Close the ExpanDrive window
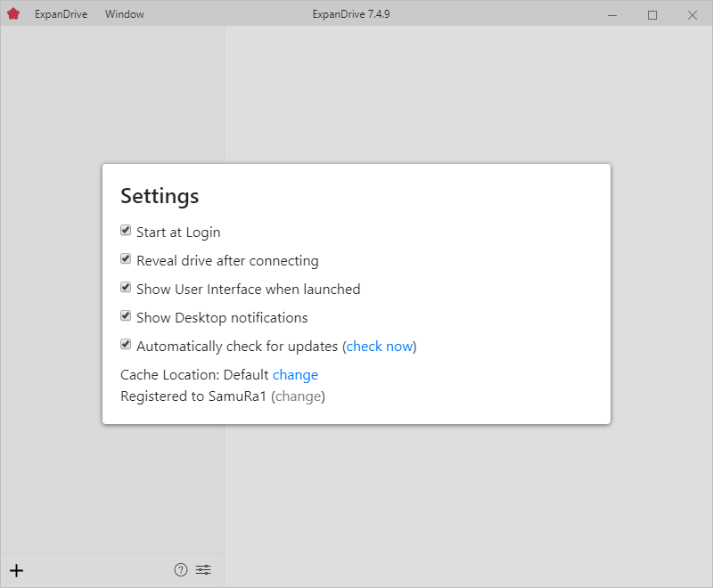 (x=693, y=15)
